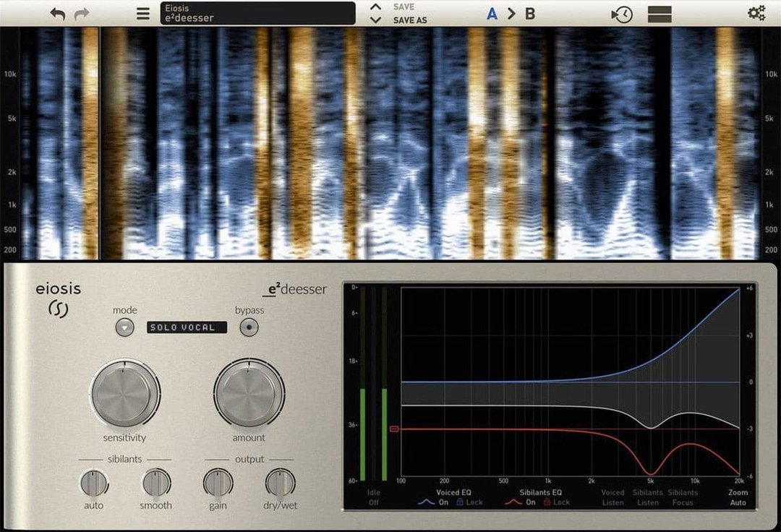781x532 pixels.
Task: Click the down chevron to load next preset
Action: (x=375, y=20)
